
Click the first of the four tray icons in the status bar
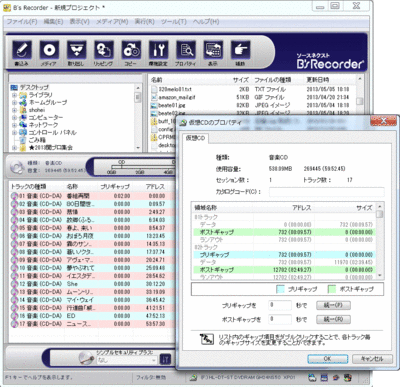(312, 378)
